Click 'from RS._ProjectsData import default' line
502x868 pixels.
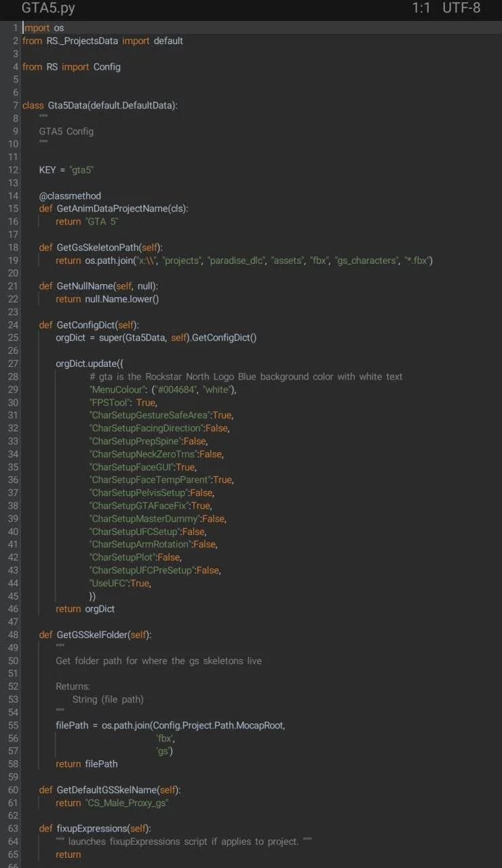[x=102, y=41]
